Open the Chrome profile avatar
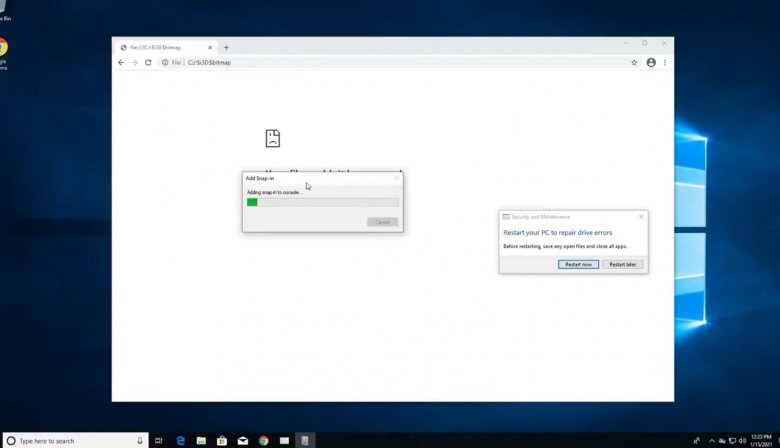Screen dimensions: 780x448 pos(651,62)
